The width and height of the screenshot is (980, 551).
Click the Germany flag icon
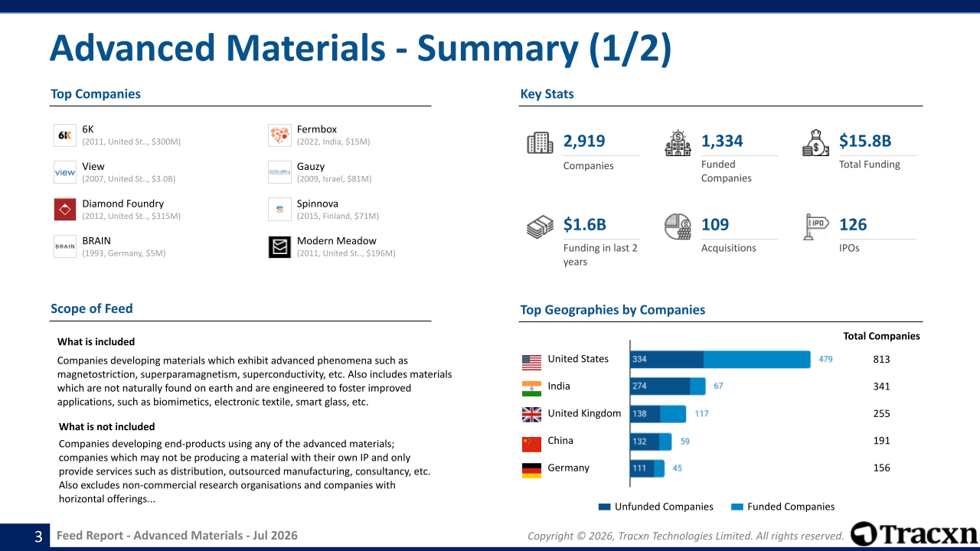[x=531, y=470]
